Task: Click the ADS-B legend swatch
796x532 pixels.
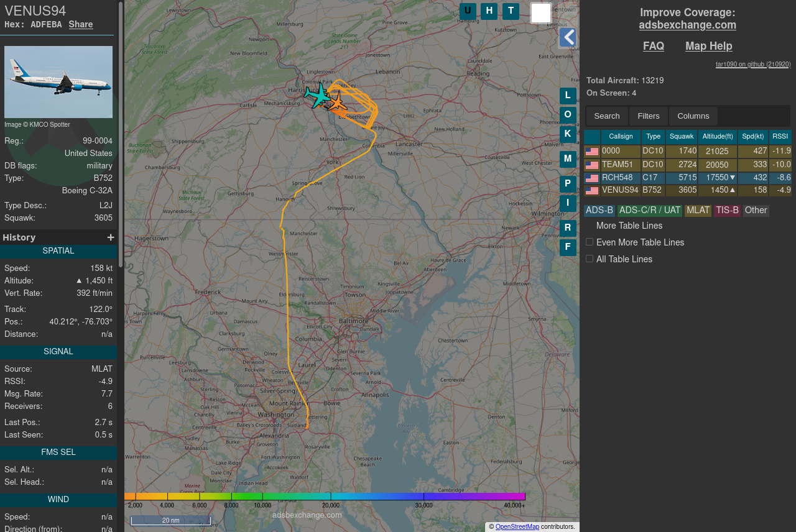Action: click(599, 211)
